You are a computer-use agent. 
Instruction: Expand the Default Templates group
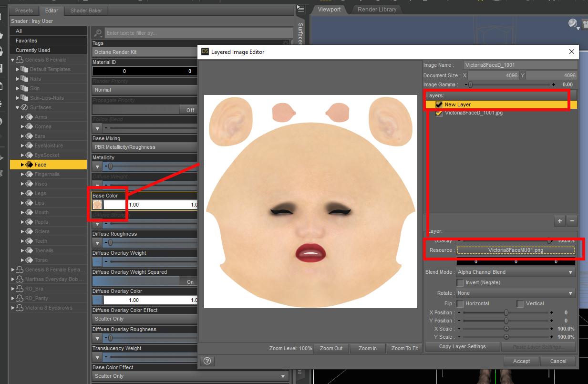click(x=18, y=69)
